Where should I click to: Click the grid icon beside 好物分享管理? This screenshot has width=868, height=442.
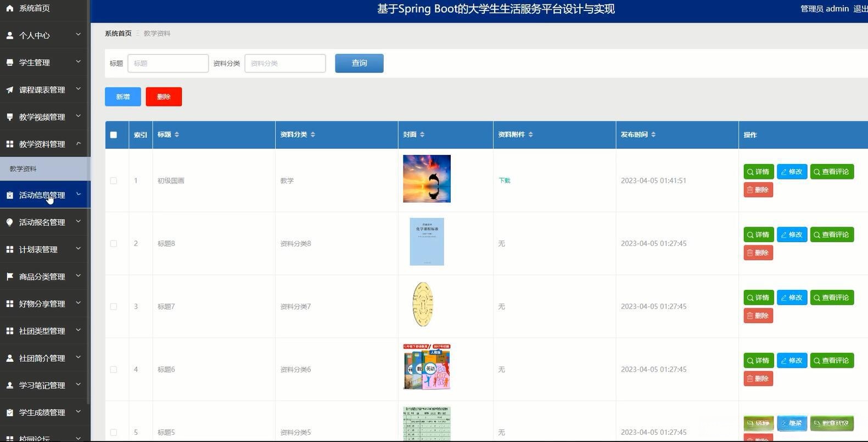[x=9, y=304]
